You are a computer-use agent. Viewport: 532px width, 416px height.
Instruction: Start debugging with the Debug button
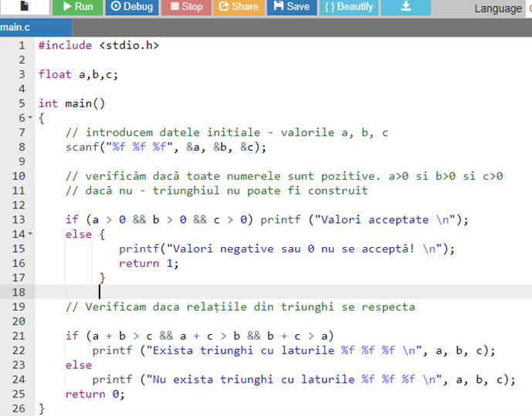(x=131, y=6)
